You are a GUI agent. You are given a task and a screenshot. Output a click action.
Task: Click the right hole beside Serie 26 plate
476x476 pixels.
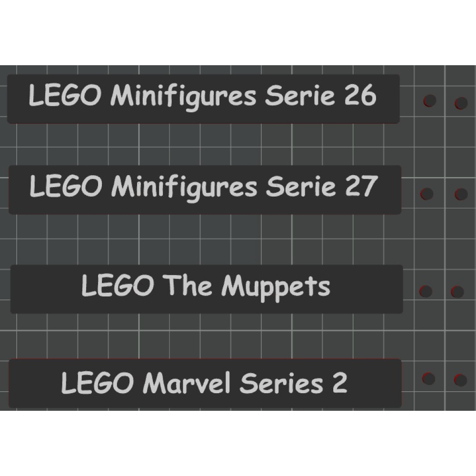(461, 103)
